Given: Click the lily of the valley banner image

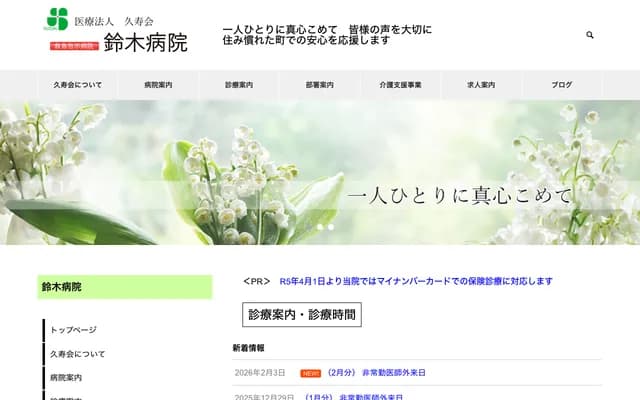Looking at the screenshot, I should pos(320,173).
